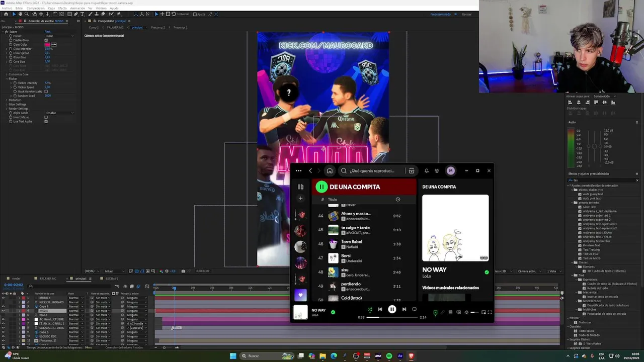Viewport: 644px width, 362px height.
Task: Click the Windows Start button
Action: pos(233,356)
